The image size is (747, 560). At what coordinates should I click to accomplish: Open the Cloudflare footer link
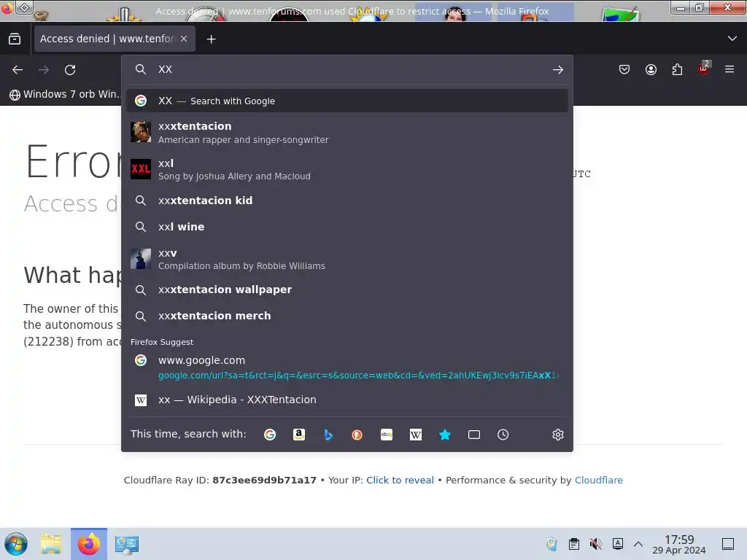[x=599, y=480]
